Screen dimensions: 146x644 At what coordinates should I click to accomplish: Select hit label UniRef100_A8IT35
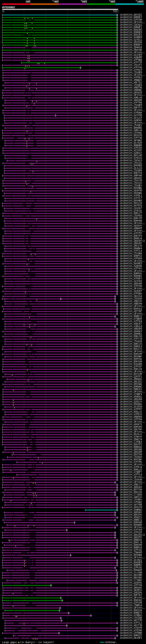coord(131,620)
